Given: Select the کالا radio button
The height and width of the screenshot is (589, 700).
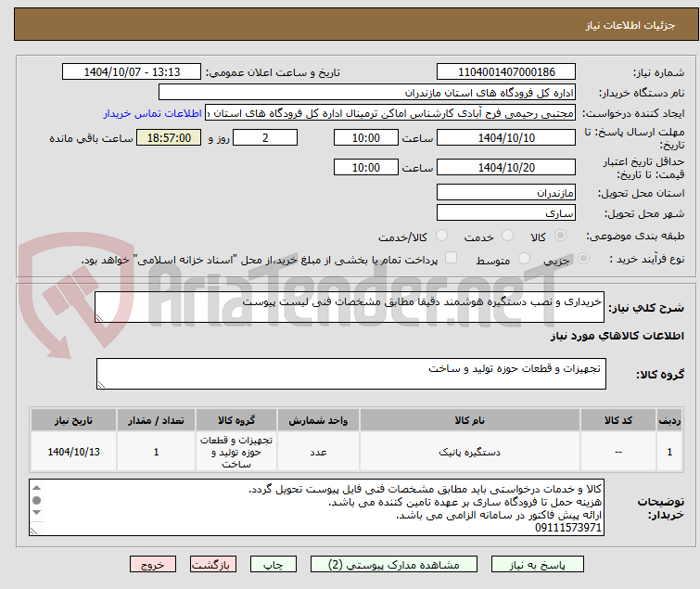Looking at the screenshot, I should (x=560, y=236).
